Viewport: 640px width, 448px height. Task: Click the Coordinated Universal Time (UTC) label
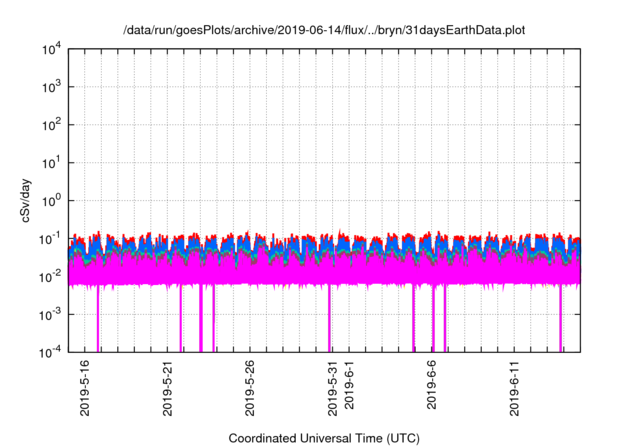tap(324, 438)
